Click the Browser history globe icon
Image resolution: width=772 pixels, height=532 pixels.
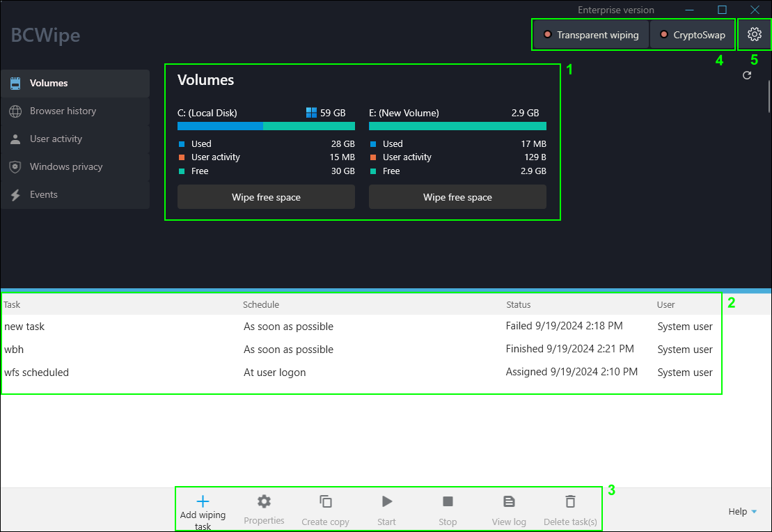click(15, 111)
